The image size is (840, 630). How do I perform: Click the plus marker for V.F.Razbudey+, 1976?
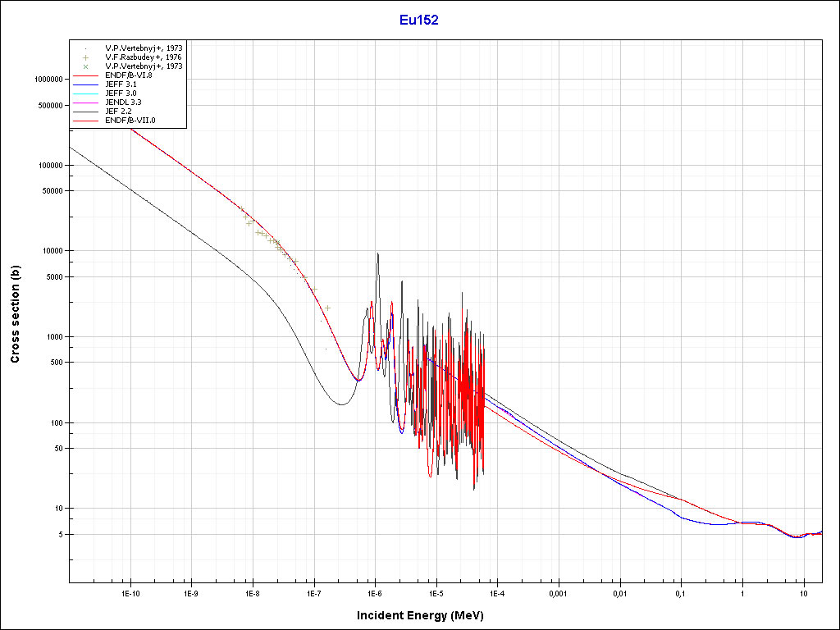[x=86, y=57]
